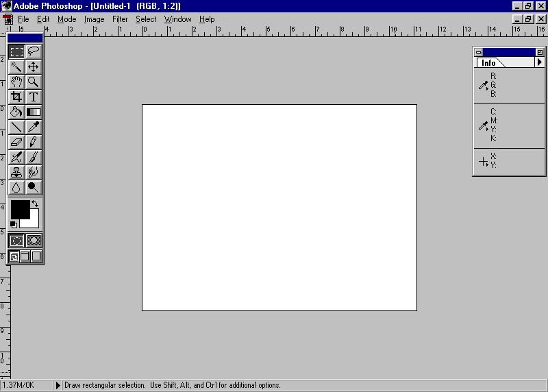Select the Eraser tool

16,142
